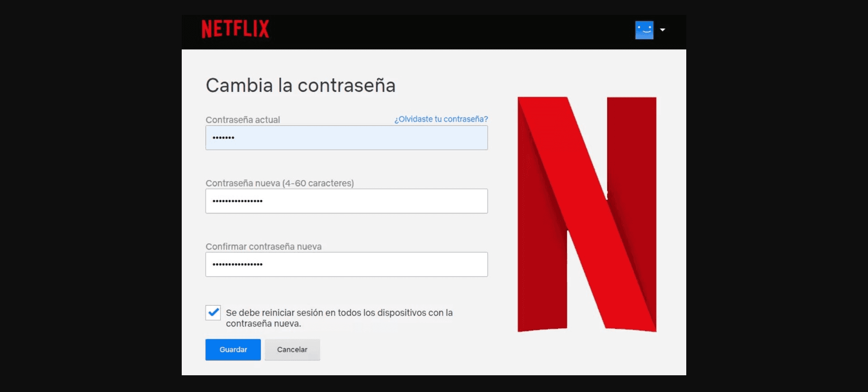The width and height of the screenshot is (868, 392).
Task: Expand the profile menu dropdown arrow
Action: pyautogui.click(x=663, y=30)
